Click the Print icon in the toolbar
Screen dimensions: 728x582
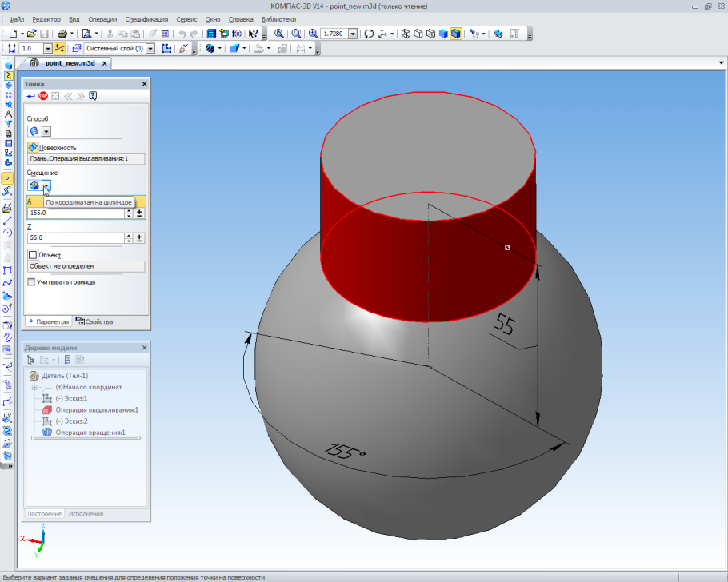coord(62,34)
